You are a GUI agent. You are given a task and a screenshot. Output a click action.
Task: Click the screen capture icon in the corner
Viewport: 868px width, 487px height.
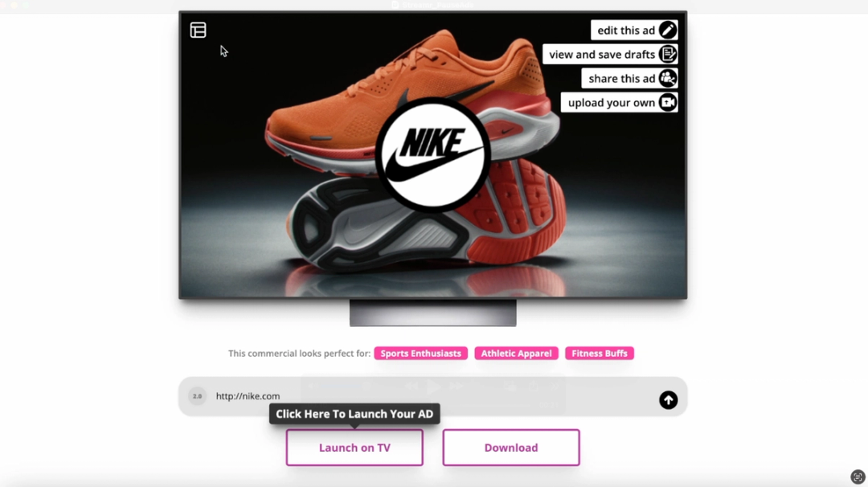point(858,477)
